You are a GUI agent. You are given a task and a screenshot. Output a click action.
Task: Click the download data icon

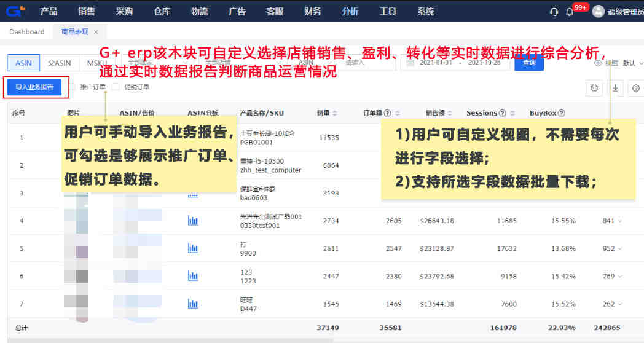point(615,88)
